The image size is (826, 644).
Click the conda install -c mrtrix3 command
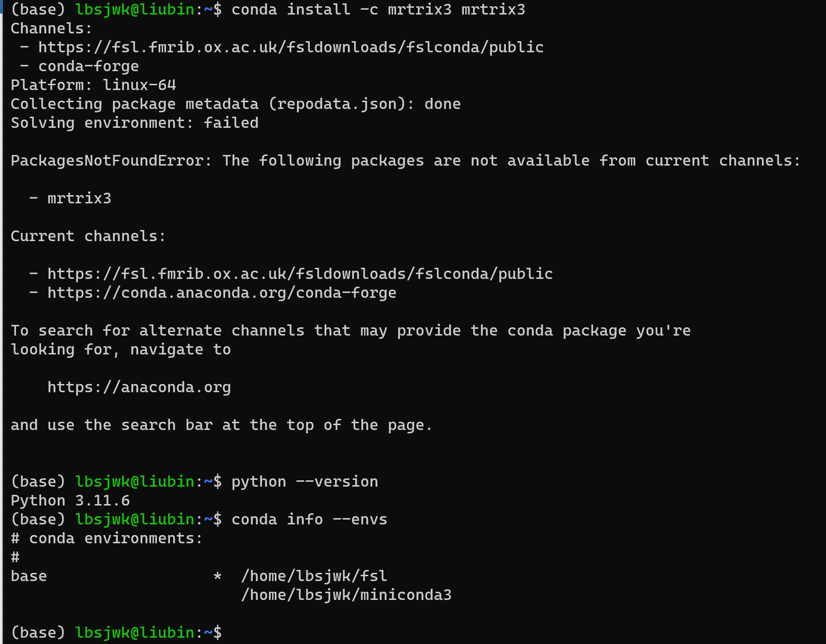pyautogui.click(x=378, y=10)
